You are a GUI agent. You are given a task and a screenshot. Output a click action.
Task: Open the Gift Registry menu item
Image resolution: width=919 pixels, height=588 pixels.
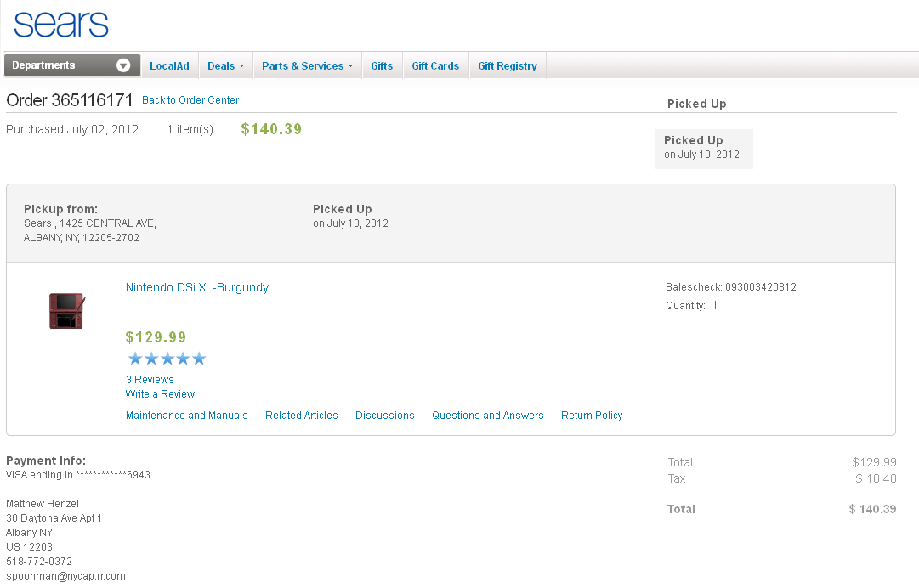[508, 66]
